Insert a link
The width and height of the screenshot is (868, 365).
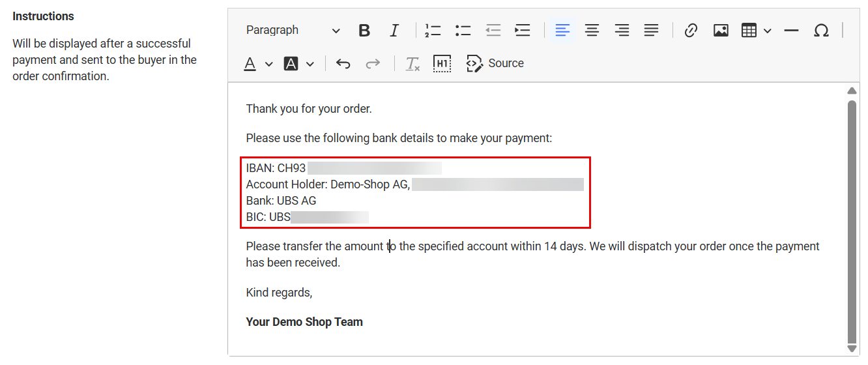[691, 31]
